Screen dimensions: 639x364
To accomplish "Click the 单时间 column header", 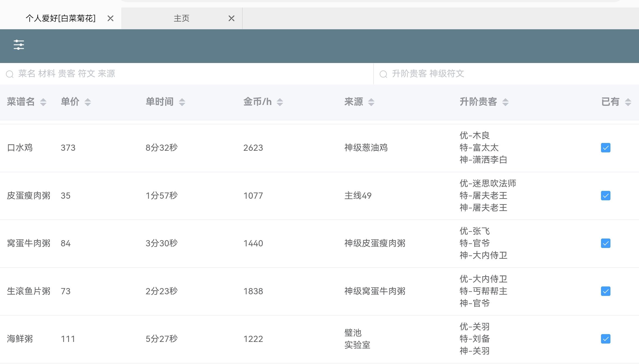I will click(160, 102).
